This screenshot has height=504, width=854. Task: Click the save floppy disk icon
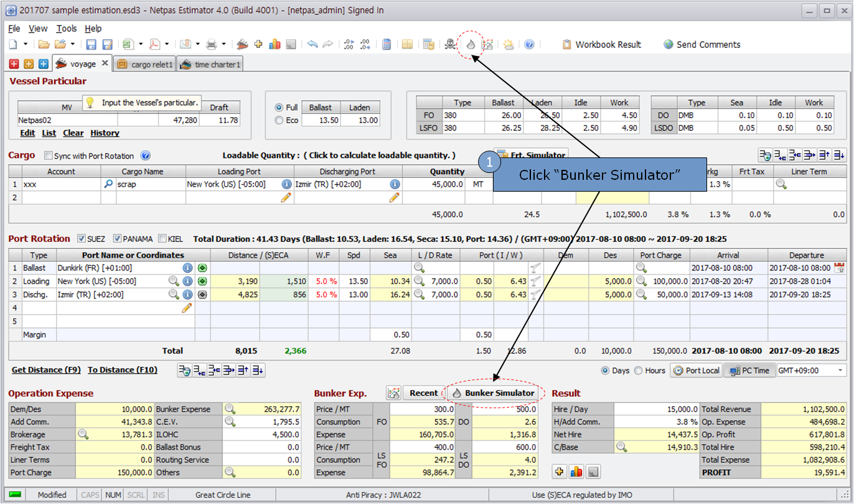tap(91, 44)
